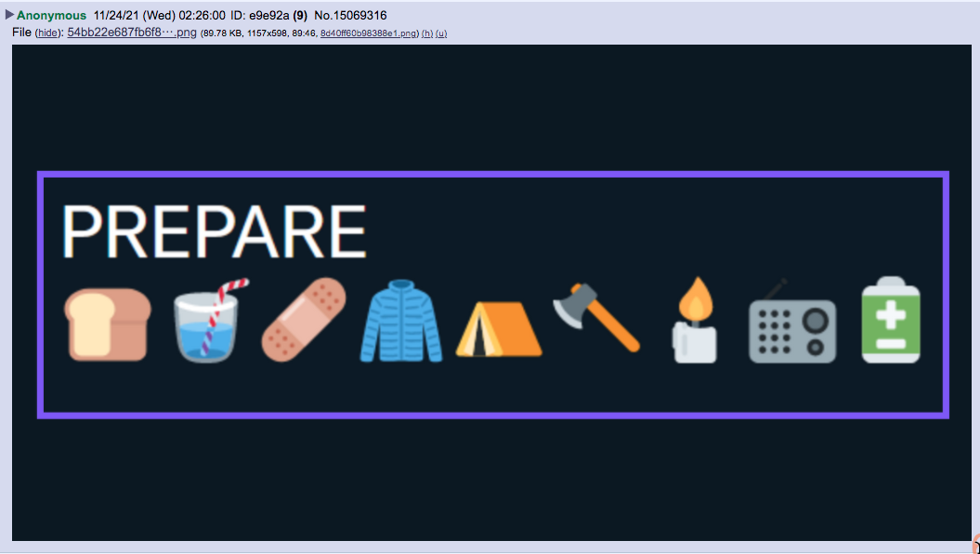
Task: Collapse the post using the triangle arrow
Action: click(9, 14)
